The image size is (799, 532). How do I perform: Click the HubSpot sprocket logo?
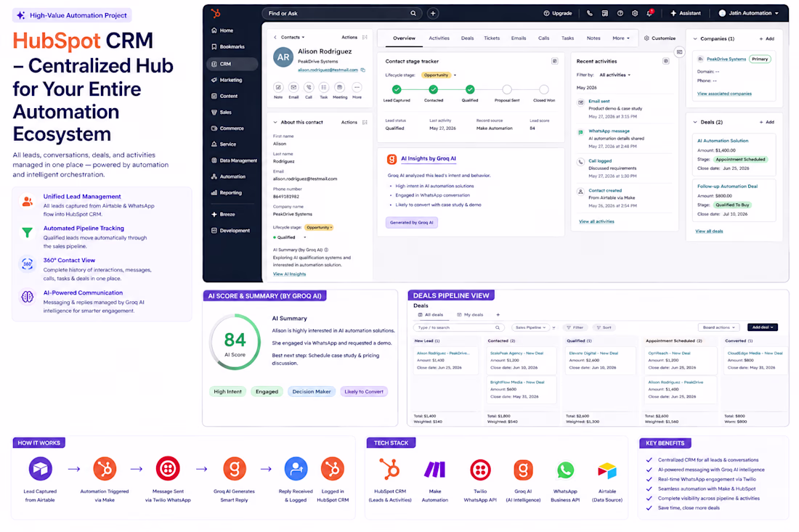216,13
